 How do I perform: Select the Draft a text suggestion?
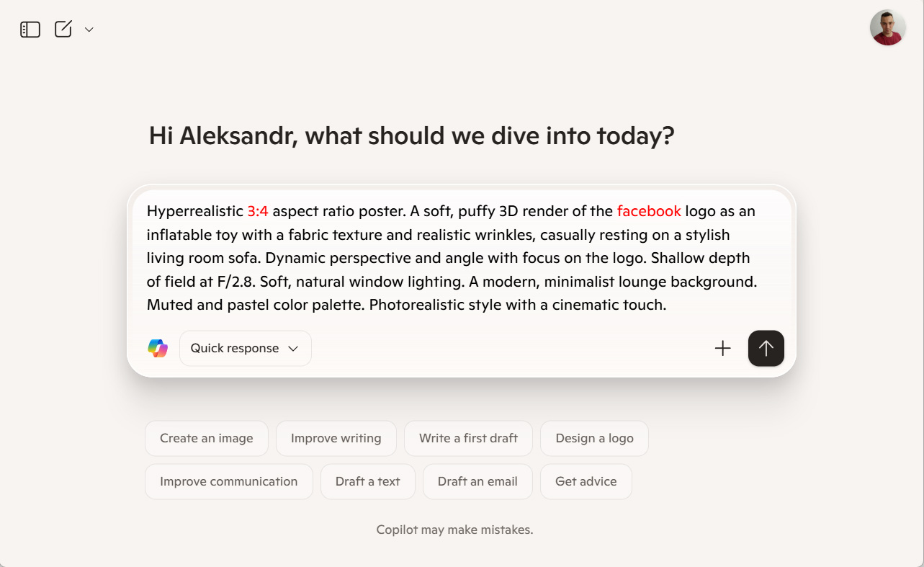[x=368, y=481]
